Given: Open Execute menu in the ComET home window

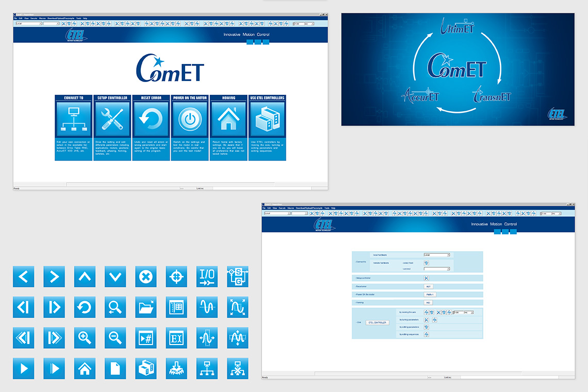Looking at the screenshot, I should coord(34,18).
